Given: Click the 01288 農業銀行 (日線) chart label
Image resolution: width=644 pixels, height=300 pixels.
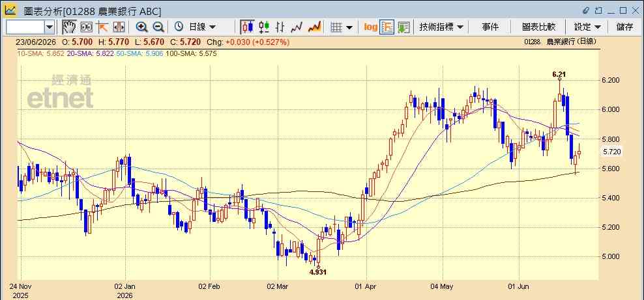Looking at the screenshot, I should pyautogui.click(x=560, y=42).
